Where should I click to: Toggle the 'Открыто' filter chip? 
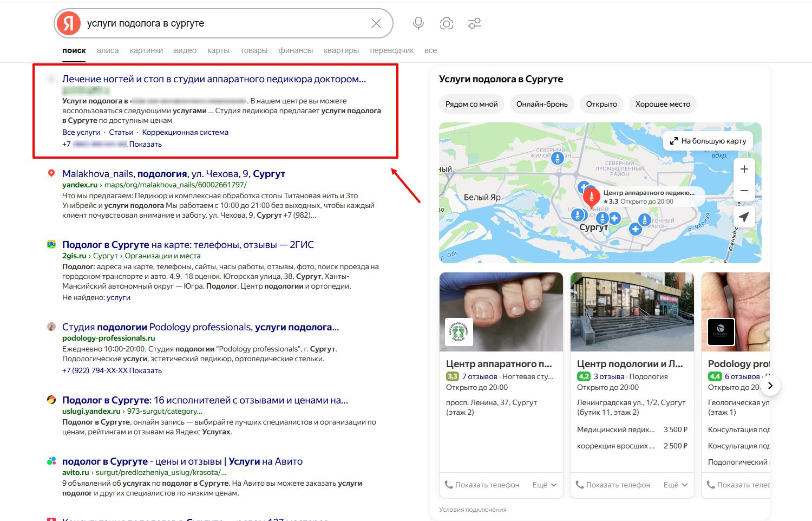[601, 104]
